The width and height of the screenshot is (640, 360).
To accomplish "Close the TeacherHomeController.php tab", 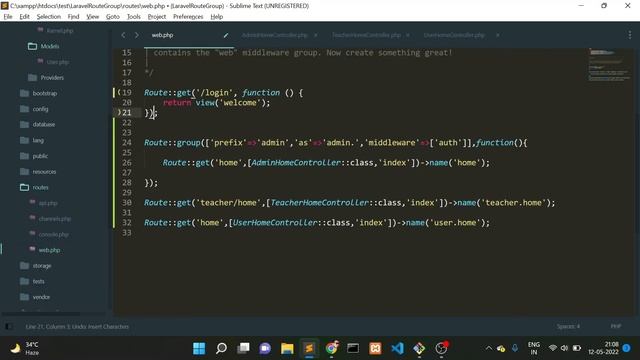I will coord(408,35).
